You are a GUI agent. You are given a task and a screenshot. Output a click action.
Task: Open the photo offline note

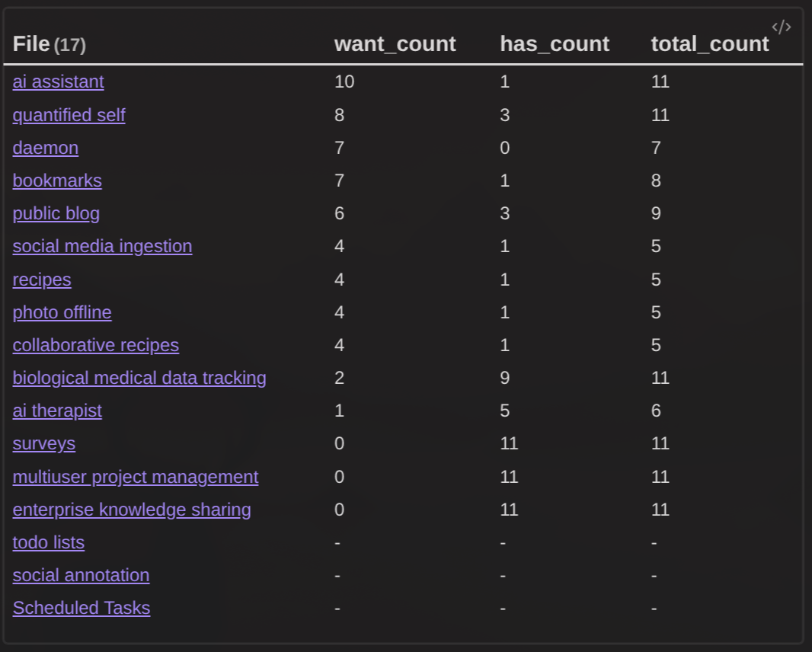(x=62, y=312)
